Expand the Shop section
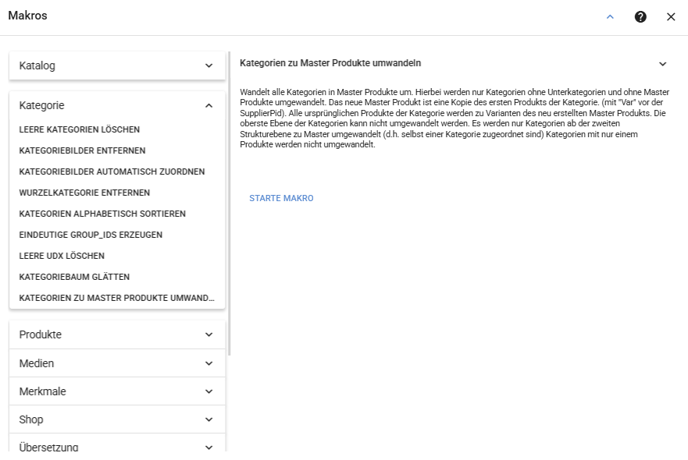 [117, 420]
